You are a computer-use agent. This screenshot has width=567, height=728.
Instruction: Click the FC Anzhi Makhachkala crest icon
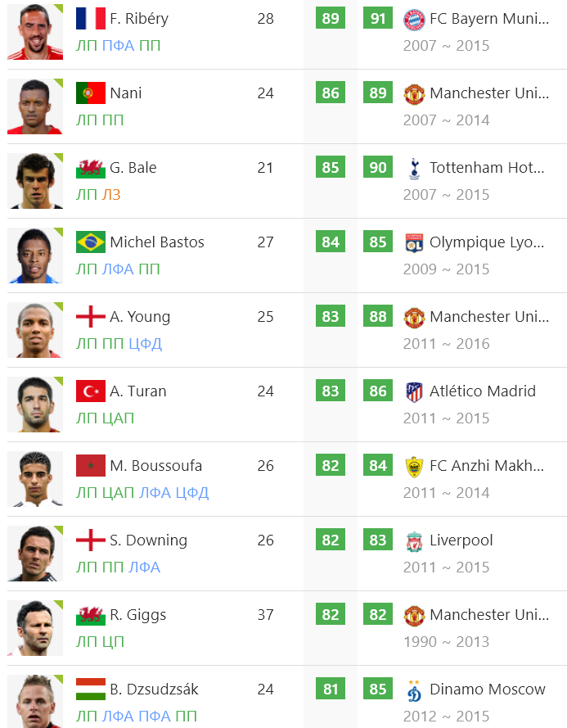[414, 467]
